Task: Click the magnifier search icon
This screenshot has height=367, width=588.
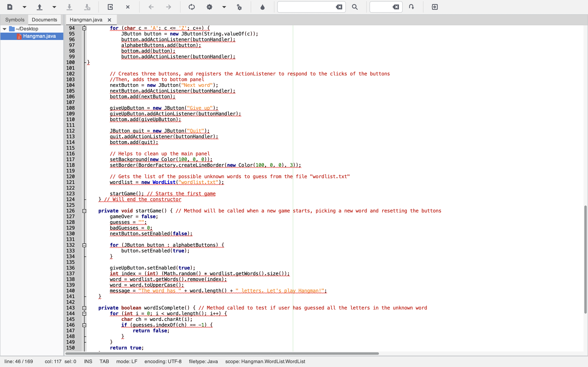Action: pos(355,7)
